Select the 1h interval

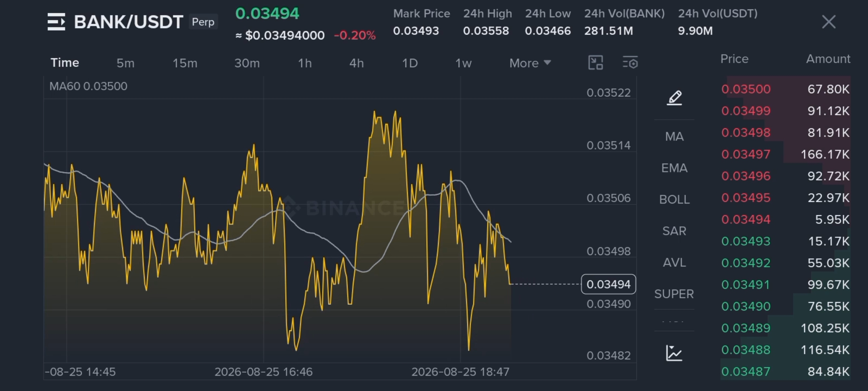pos(304,63)
